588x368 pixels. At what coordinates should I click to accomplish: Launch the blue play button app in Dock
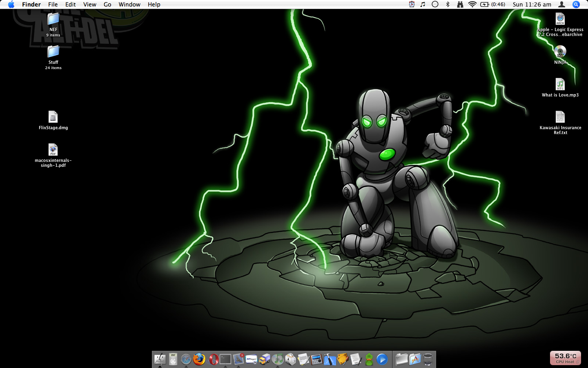382,359
